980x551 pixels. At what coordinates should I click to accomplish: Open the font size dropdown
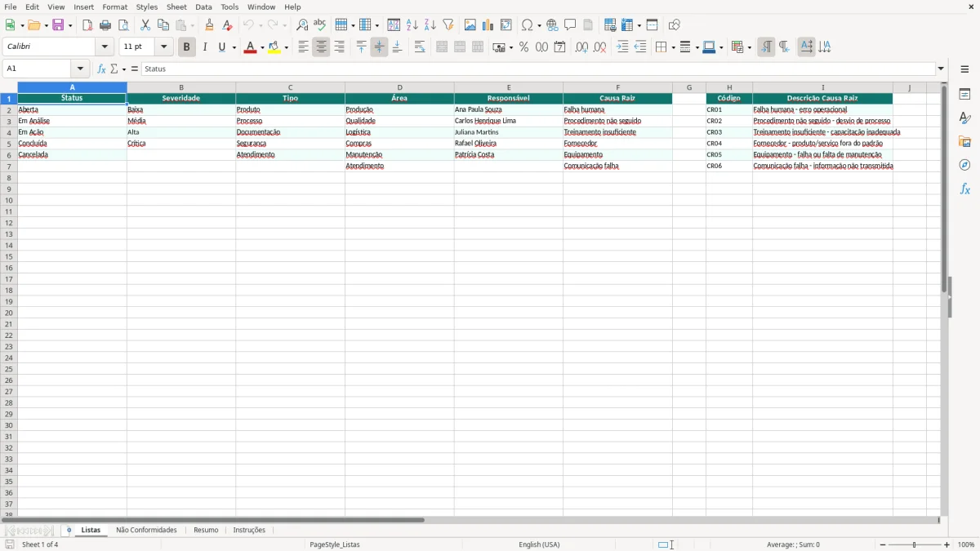(x=163, y=47)
